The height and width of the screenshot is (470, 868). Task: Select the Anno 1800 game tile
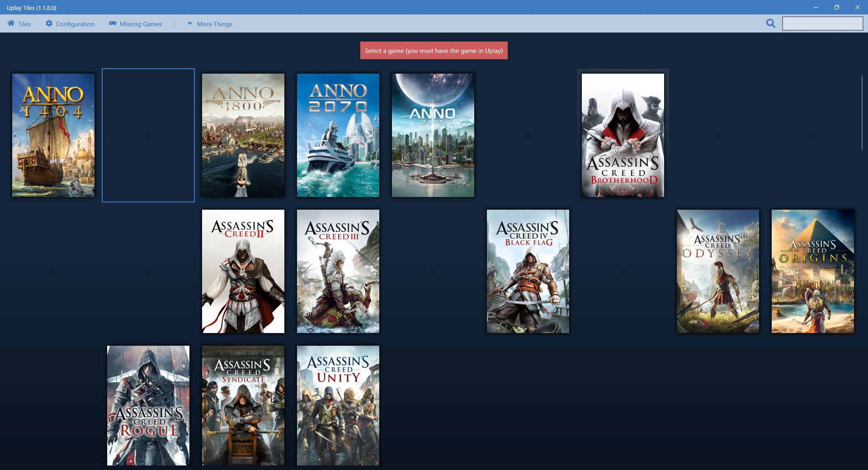coord(243,135)
